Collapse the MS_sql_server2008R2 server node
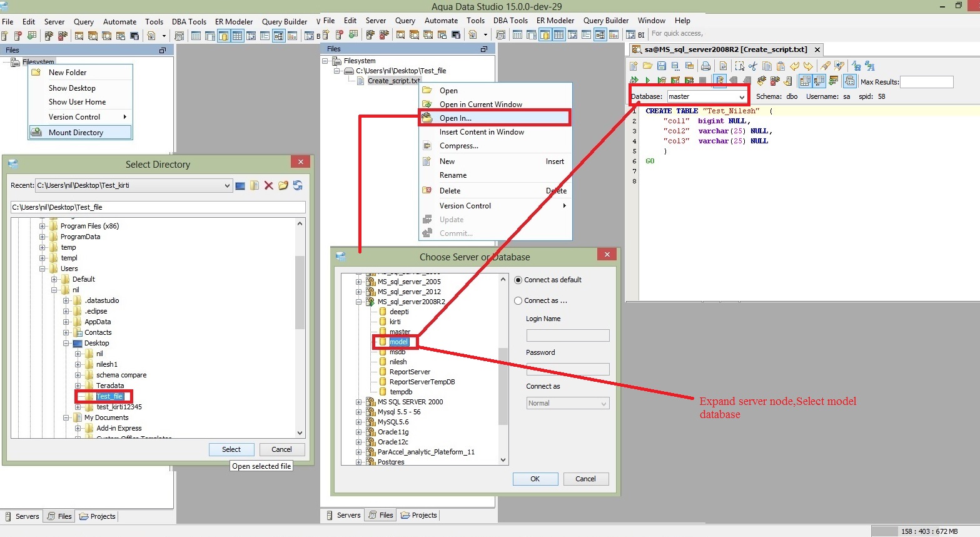 [359, 302]
